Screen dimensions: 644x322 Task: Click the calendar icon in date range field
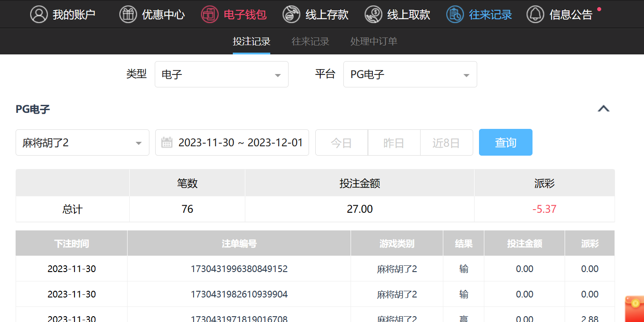coord(167,143)
